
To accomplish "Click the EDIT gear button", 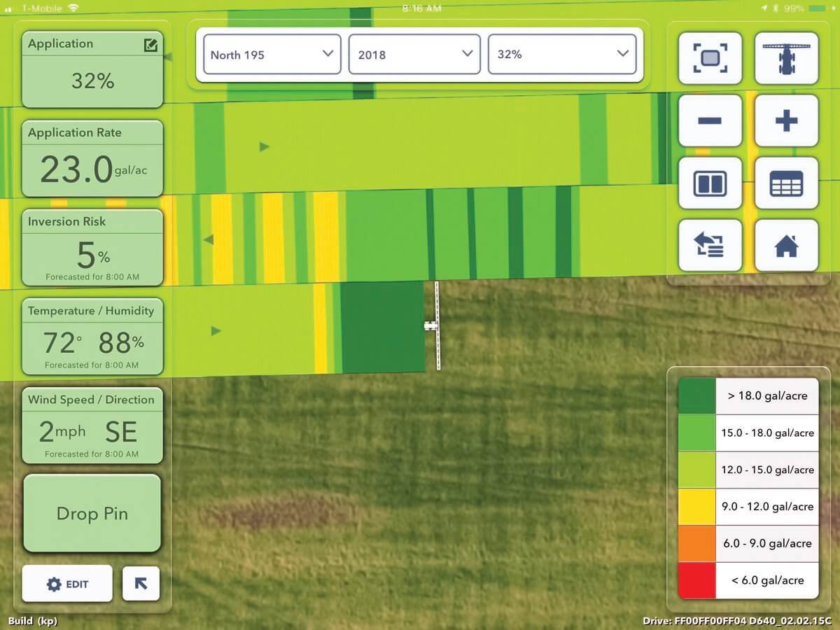I will (67, 584).
